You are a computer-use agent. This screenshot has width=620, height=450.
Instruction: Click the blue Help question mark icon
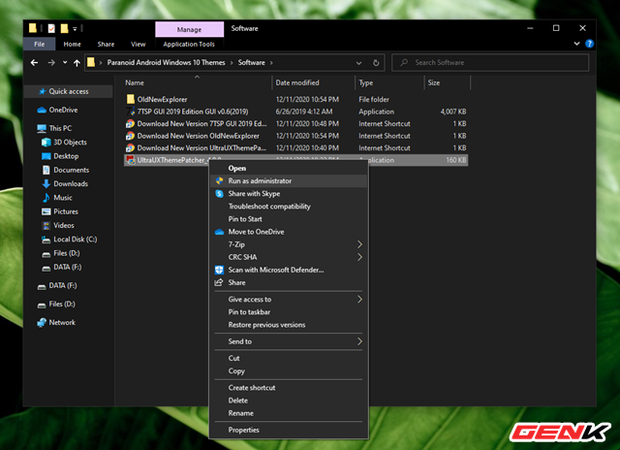[587, 44]
